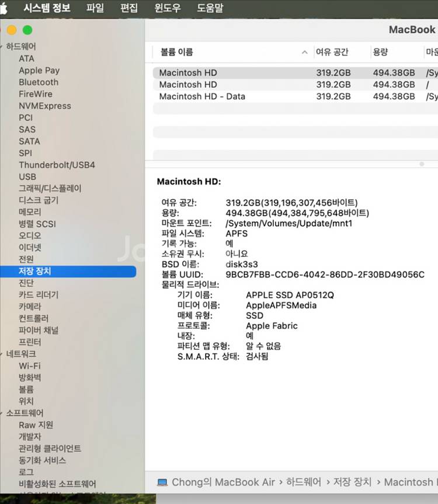The height and width of the screenshot is (504, 438).
Task: Select 오디오 in the sidebar
Action: tap(30, 235)
